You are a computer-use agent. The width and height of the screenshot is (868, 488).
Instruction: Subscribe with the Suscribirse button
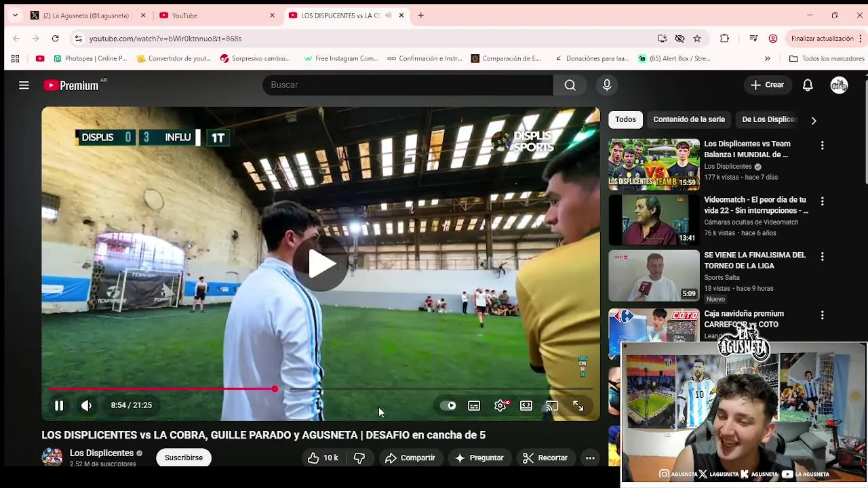click(x=184, y=457)
